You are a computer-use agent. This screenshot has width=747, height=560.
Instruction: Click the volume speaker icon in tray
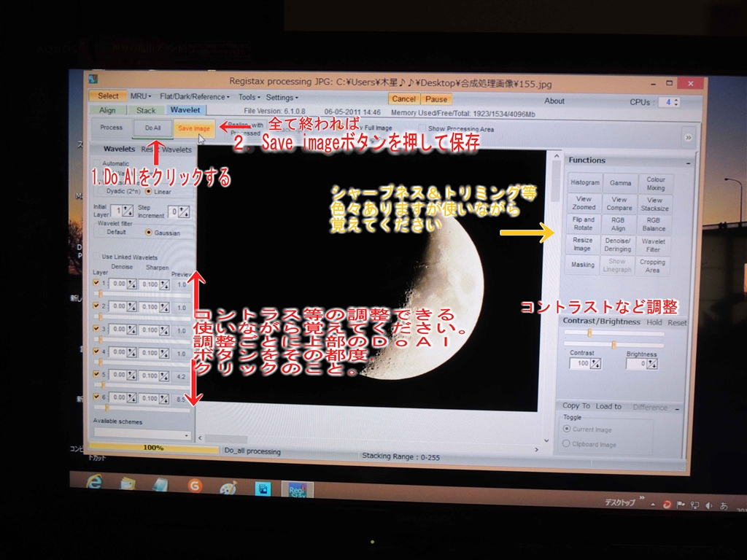tap(708, 505)
